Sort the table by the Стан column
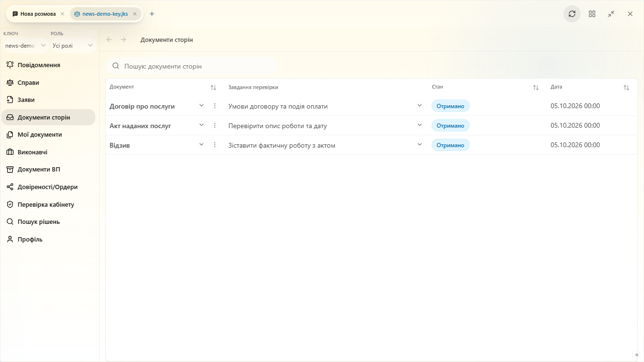Image resolution: width=644 pixels, height=362 pixels. click(x=536, y=88)
